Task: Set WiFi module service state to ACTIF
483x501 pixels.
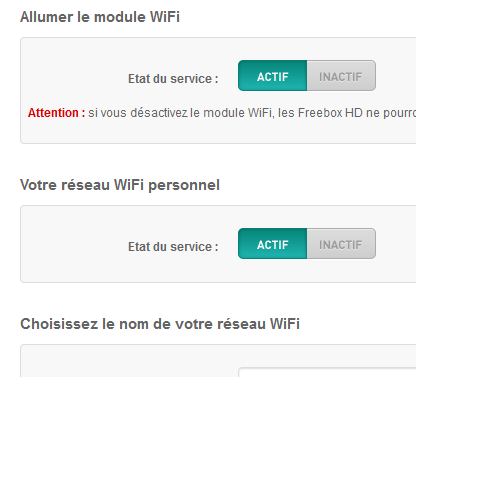Action: (272, 76)
